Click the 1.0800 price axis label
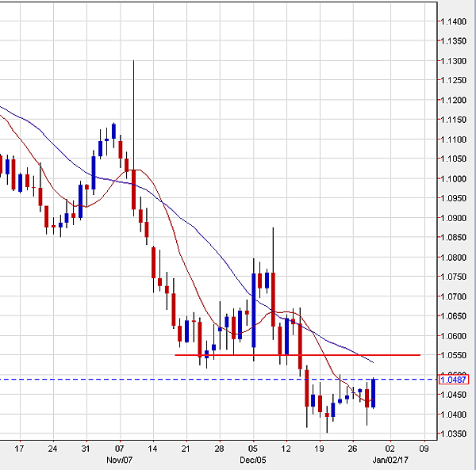The width and height of the screenshot is (476, 470). click(x=453, y=258)
